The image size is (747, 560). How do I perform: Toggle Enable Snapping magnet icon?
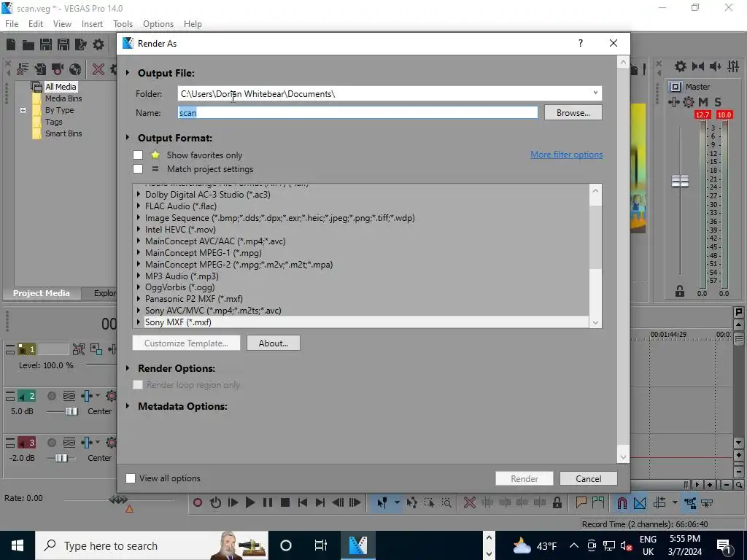(x=622, y=502)
